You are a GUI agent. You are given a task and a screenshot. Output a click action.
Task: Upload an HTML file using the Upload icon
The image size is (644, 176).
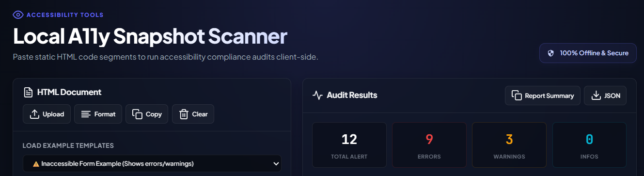(34, 114)
